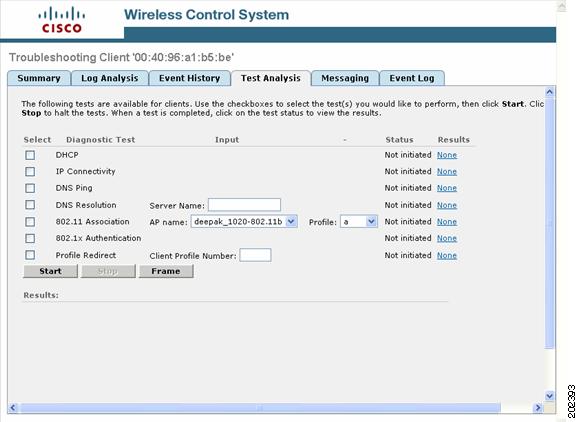This screenshot has height=422, width=578.
Task: Click the Cisco logo
Action: point(61,20)
